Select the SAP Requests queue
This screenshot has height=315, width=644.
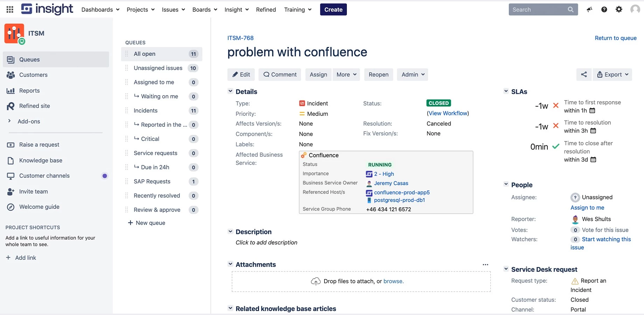click(162, 182)
